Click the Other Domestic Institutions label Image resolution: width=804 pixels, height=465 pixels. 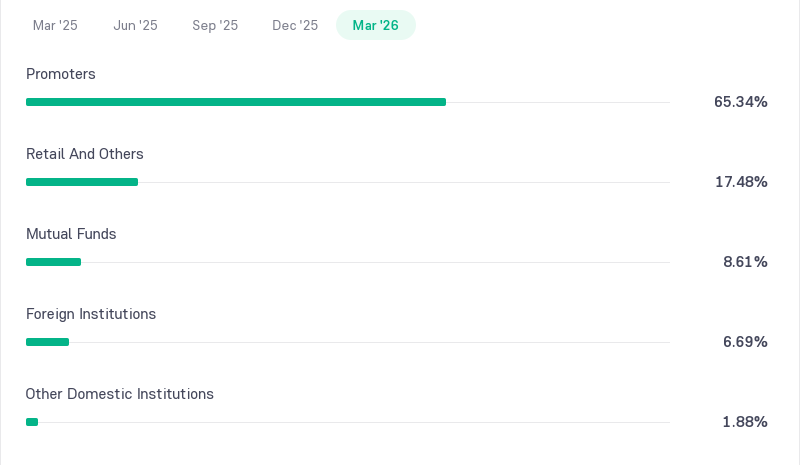coord(119,394)
